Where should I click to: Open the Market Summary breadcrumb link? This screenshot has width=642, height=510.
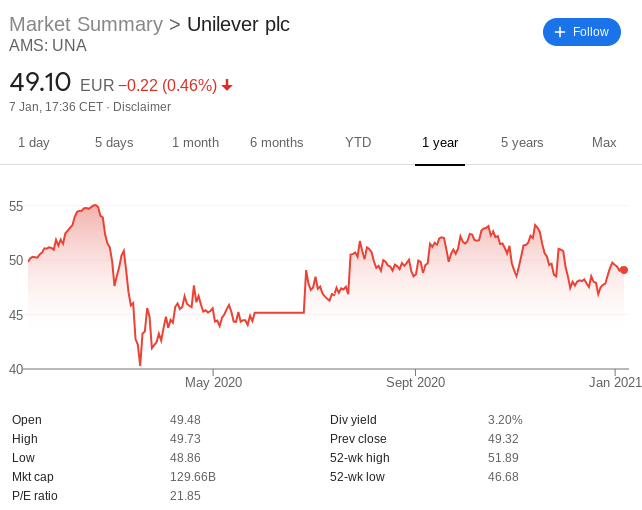(86, 24)
